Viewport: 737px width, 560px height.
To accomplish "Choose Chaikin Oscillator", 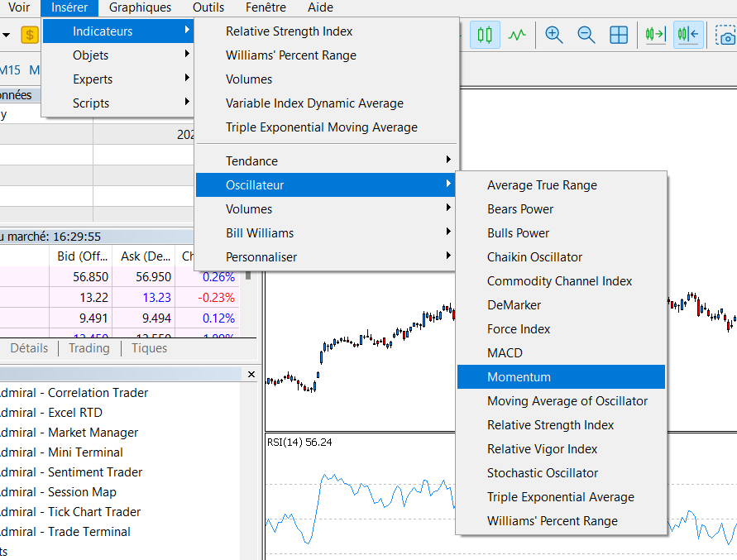I will [561, 256].
